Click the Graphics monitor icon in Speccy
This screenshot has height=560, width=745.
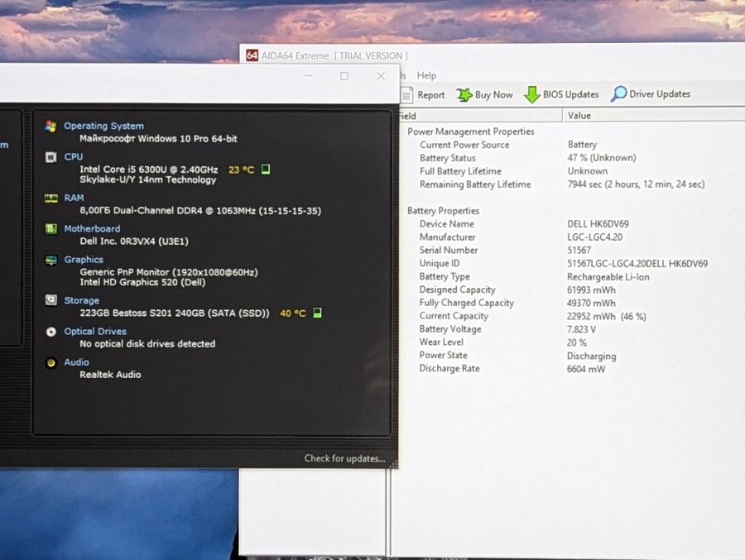[50, 260]
